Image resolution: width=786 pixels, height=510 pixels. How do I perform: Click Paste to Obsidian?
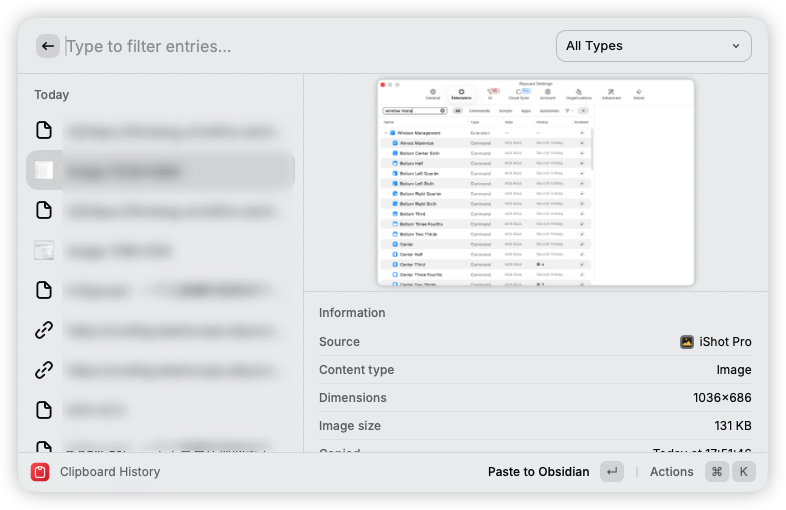[x=538, y=472]
